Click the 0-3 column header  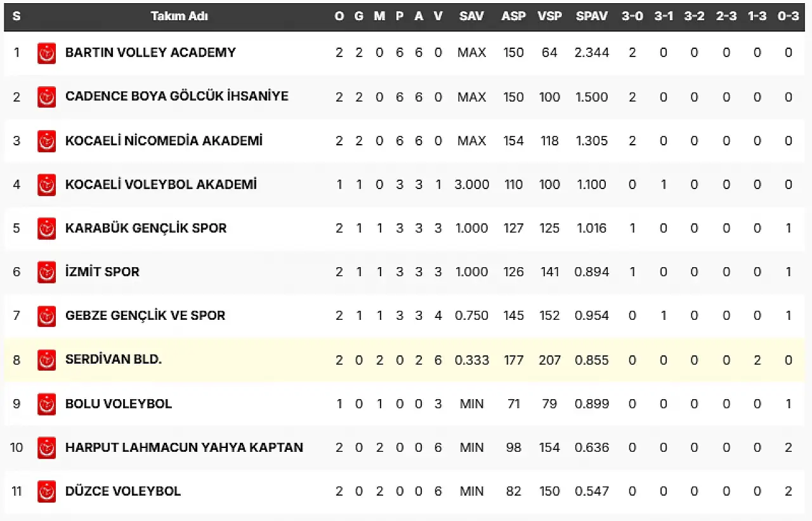[788, 16]
